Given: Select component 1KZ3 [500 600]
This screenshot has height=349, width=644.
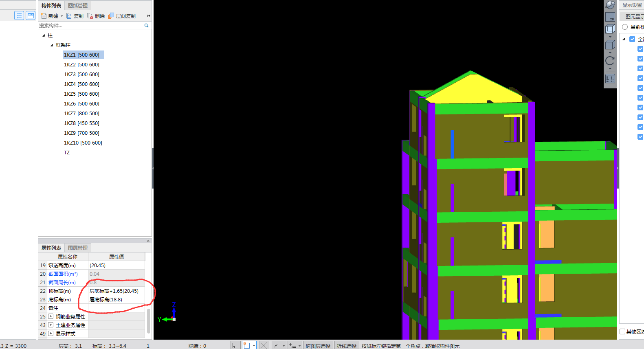Looking at the screenshot, I should (x=81, y=74).
